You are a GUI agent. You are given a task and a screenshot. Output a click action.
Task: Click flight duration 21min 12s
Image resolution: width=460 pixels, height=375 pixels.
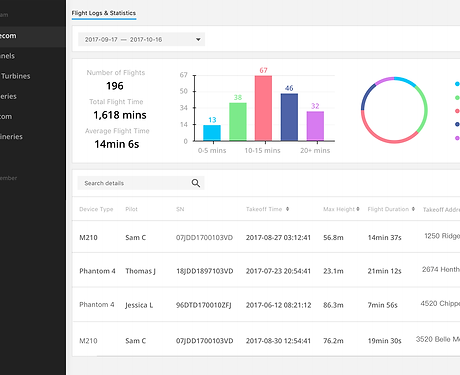click(x=384, y=271)
